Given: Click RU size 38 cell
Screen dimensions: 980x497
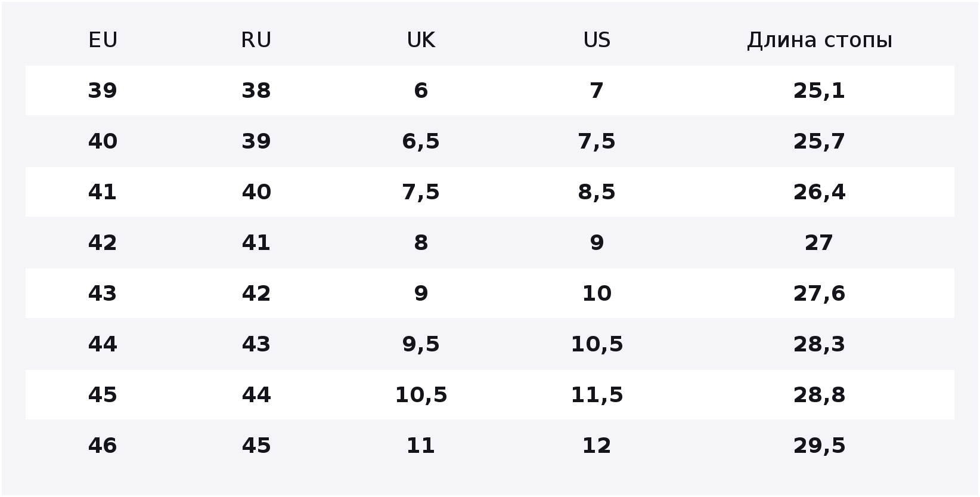Looking at the screenshot, I should [256, 91].
